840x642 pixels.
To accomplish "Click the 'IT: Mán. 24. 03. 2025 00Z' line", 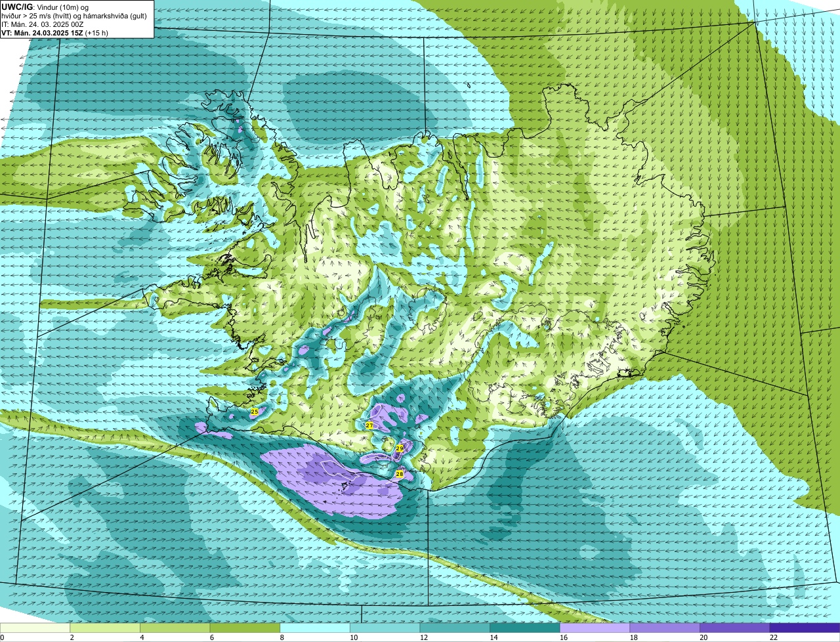I will [42, 24].
